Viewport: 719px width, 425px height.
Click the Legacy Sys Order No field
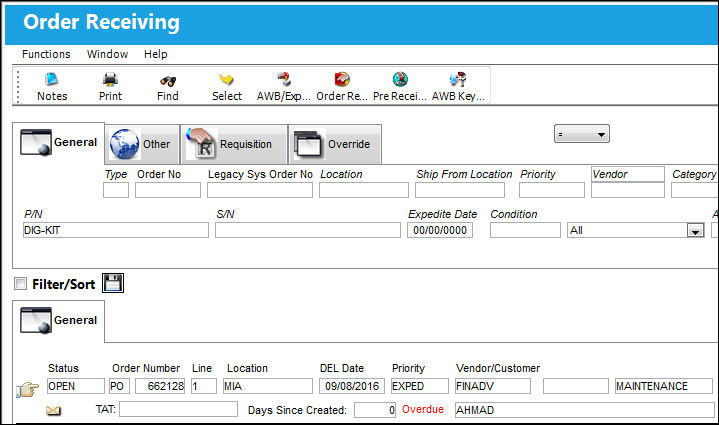[260, 190]
